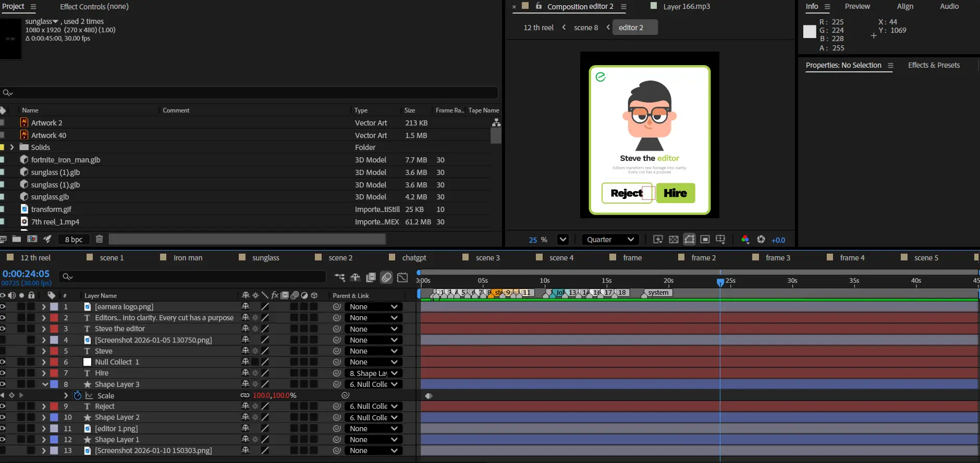
Task: Collapse Shape Layer 3 properties
Action: pyautogui.click(x=45, y=384)
